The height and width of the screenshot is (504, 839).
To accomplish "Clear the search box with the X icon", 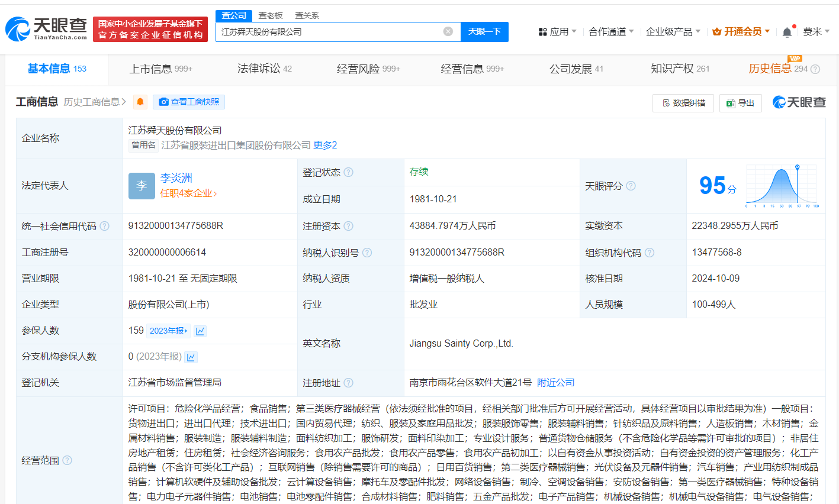I will pyautogui.click(x=448, y=31).
